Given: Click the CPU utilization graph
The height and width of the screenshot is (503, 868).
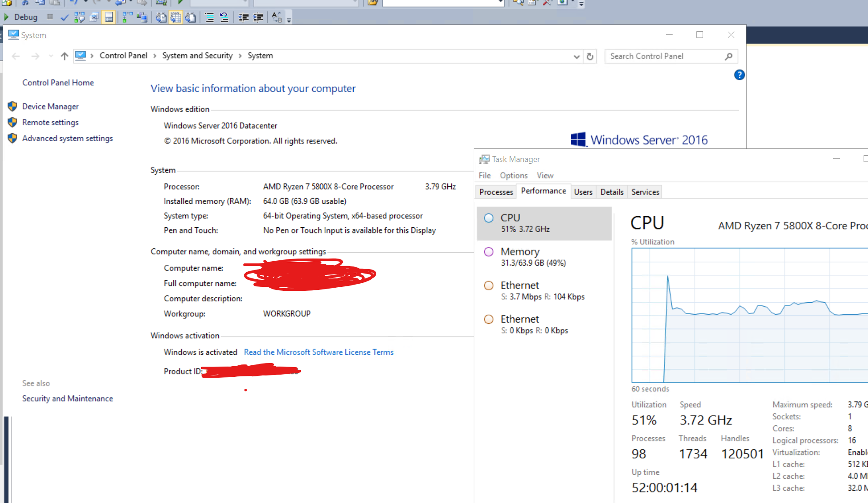Looking at the screenshot, I should point(750,315).
